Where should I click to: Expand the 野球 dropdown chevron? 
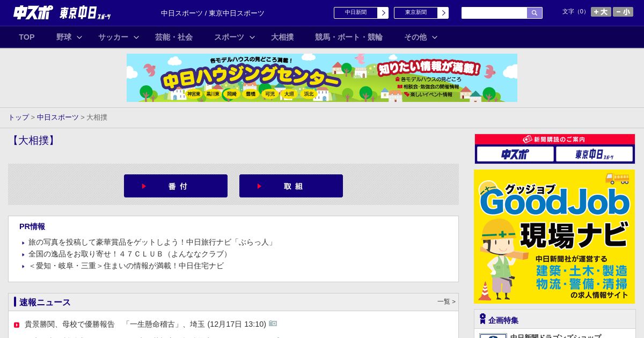click(79, 37)
